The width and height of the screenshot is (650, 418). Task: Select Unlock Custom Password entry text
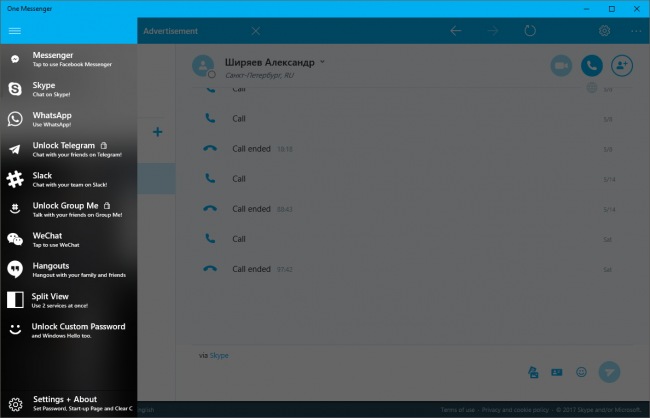coord(78,326)
